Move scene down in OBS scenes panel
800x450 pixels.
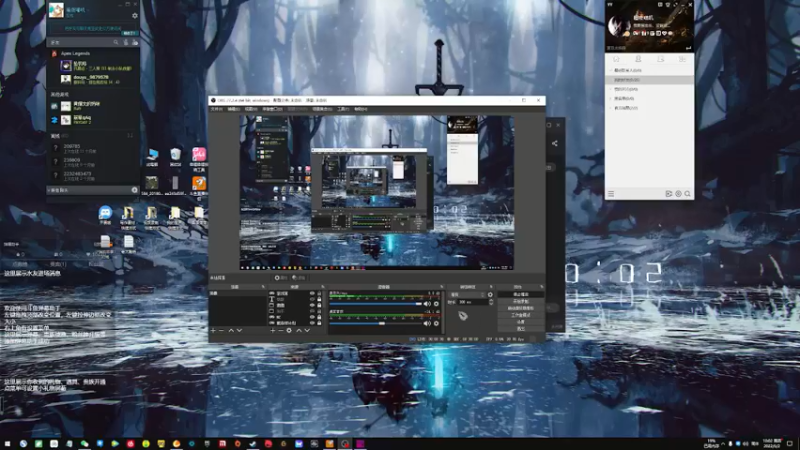239,331
